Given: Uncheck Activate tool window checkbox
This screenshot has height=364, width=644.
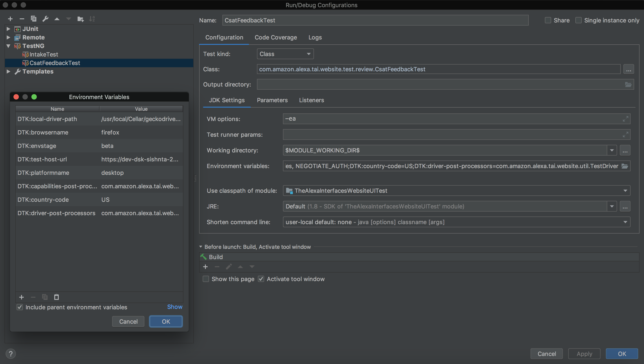Looking at the screenshot, I should (261, 279).
